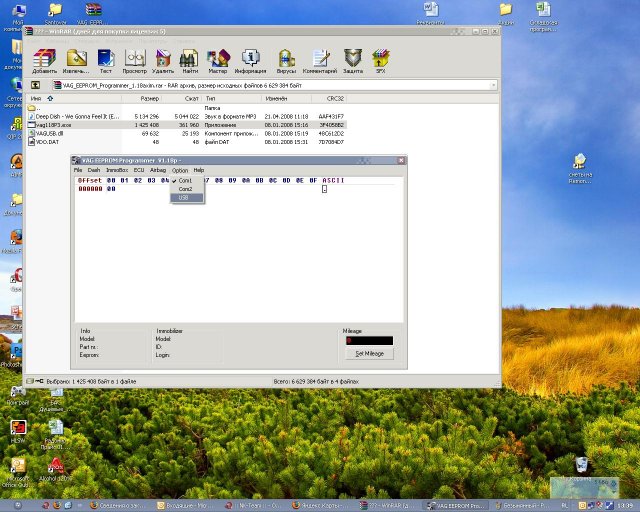Open the Airbag menu
Image resolution: width=640 pixels, height=512 pixels.
pos(158,170)
